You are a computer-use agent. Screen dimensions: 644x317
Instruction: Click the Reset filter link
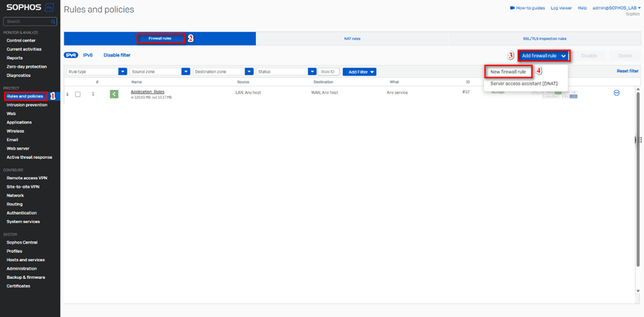pyautogui.click(x=627, y=71)
